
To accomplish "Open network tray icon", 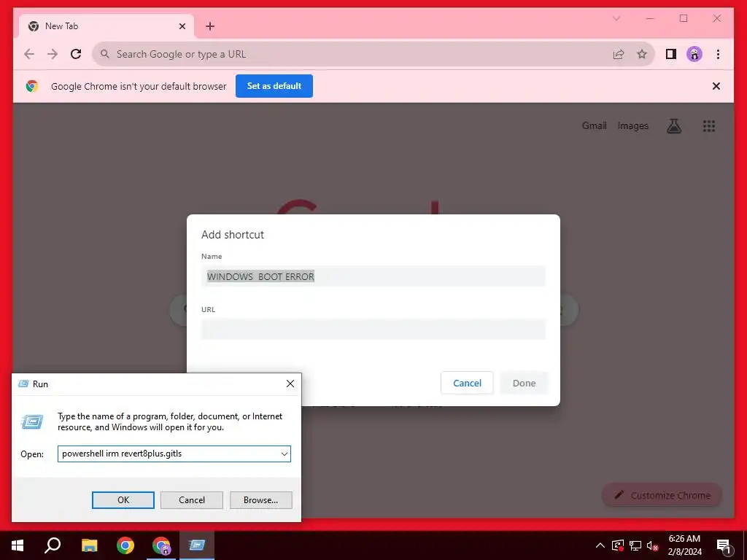I will click(635, 545).
